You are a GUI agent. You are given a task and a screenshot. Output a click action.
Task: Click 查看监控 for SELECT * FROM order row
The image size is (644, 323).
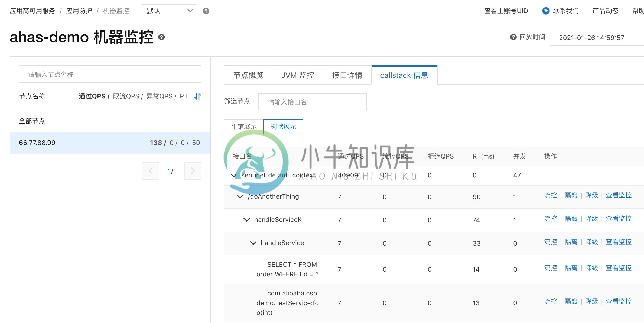point(619,268)
